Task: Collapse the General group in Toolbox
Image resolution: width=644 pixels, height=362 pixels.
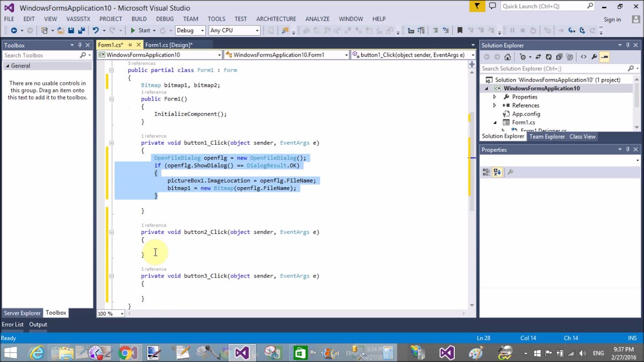Action: pos(7,66)
